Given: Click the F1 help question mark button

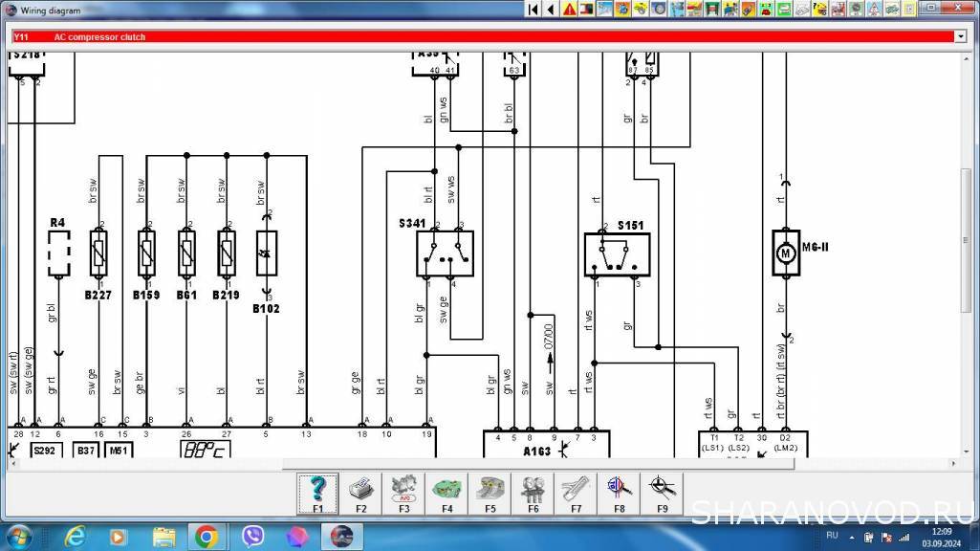Looking at the screenshot, I should tap(317, 490).
